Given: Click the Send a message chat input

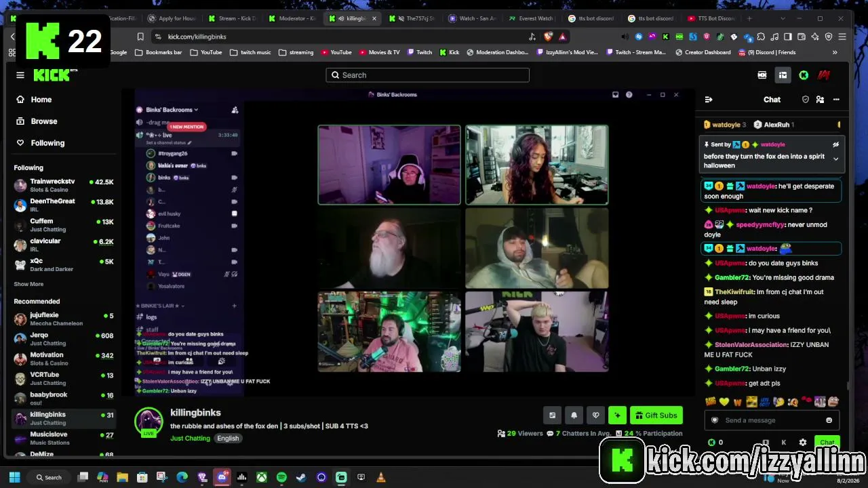Looking at the screenshot, I should pos(770,420).
